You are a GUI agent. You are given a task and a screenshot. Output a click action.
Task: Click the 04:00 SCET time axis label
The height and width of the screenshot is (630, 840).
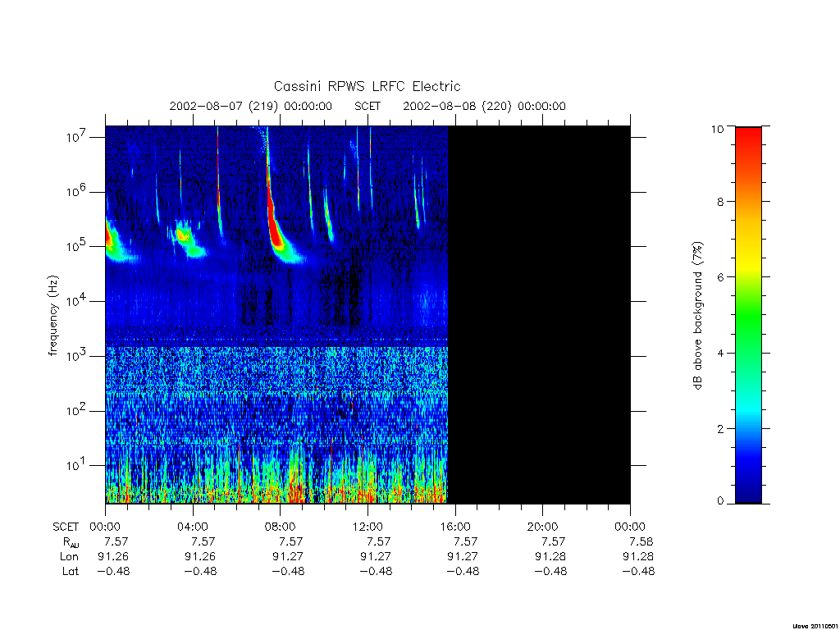click(x=193, y=527)
